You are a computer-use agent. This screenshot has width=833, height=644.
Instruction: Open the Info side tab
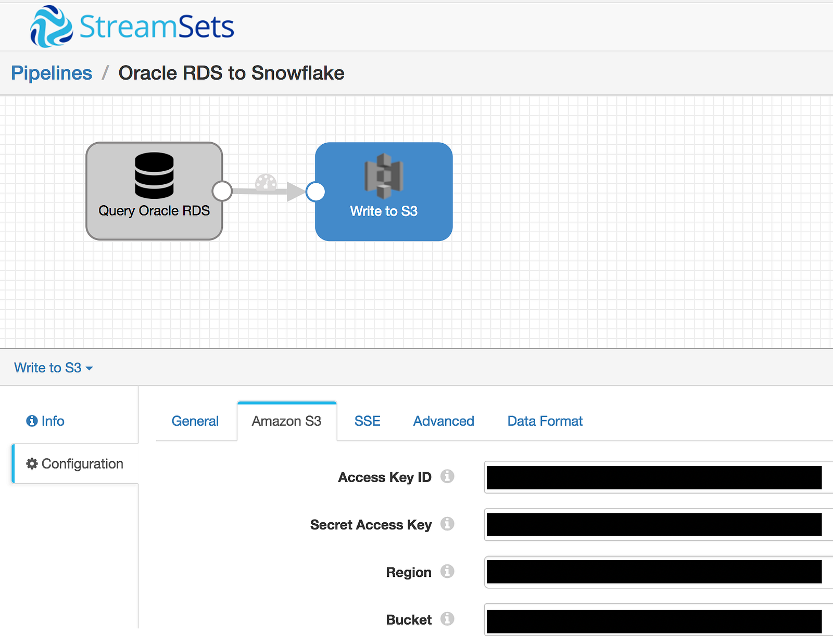tap(45, 421)
